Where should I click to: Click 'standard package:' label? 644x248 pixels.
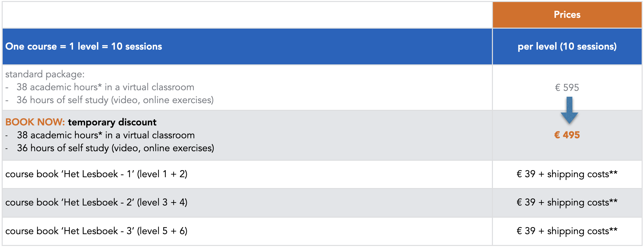(45, 74)
